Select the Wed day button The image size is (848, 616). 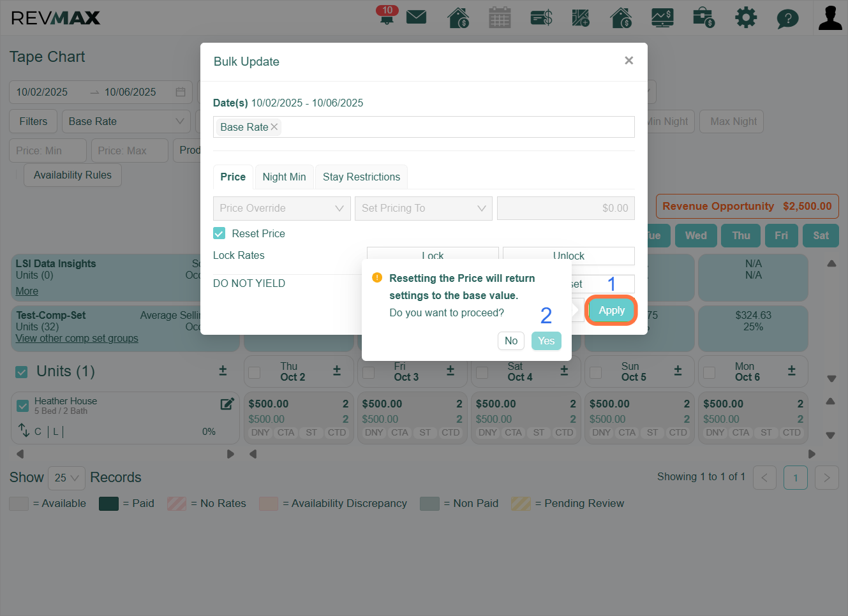(x=696, y=235)
